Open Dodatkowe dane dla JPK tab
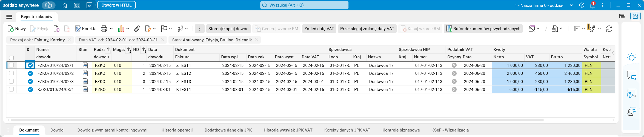The height and width of the screenshot is (137, 644). (228, 130)
